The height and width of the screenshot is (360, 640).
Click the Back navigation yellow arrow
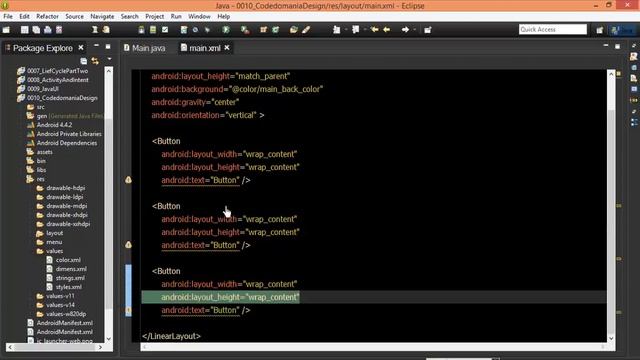[x=387, y=30]
